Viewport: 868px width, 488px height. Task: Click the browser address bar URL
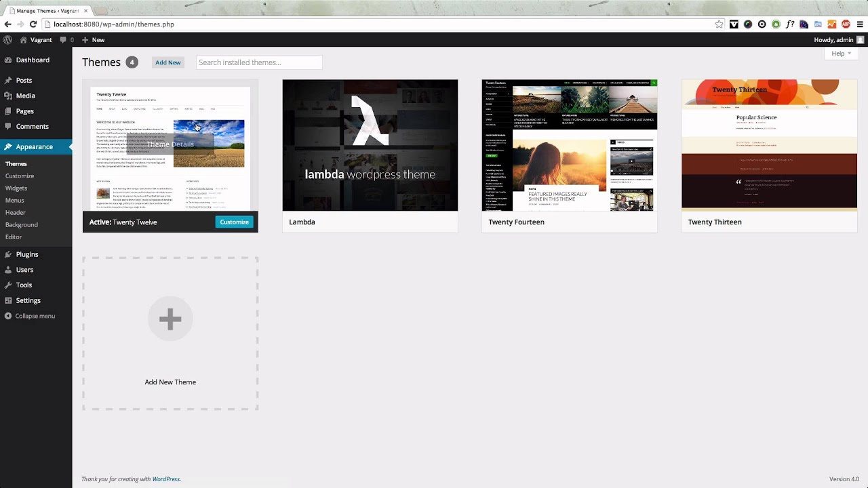coord(114,24)
